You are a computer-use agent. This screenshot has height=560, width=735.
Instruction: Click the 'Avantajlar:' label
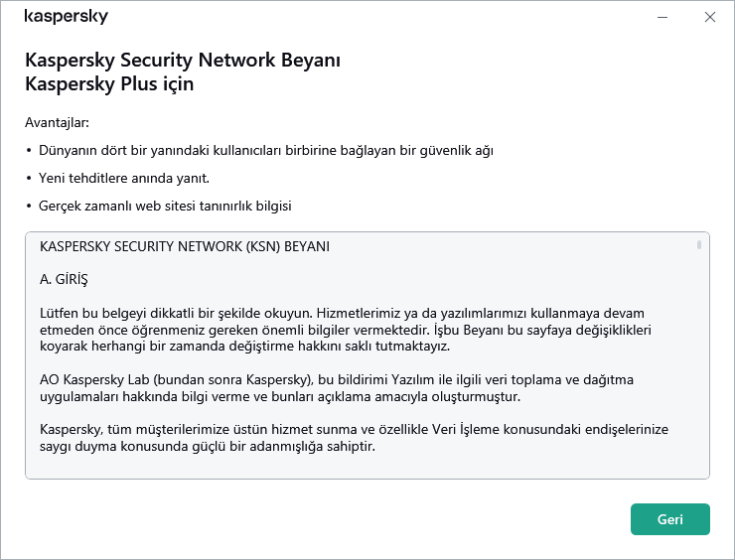coord(57,123)
